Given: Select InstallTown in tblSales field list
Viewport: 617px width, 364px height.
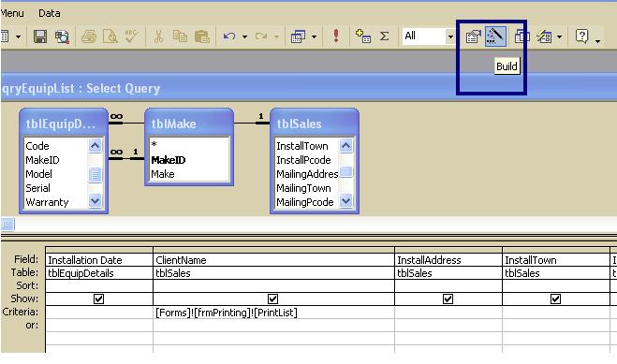Looking at the screenshot, I should pos(302,146).
